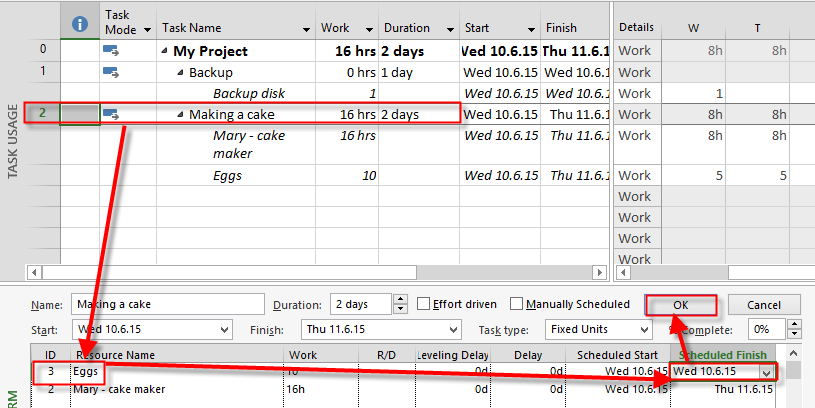Image resolution: width=815 pixels, height=408 pixels.
Task: Click the task mode icon for My Project
Action: [x=110, y=50]
